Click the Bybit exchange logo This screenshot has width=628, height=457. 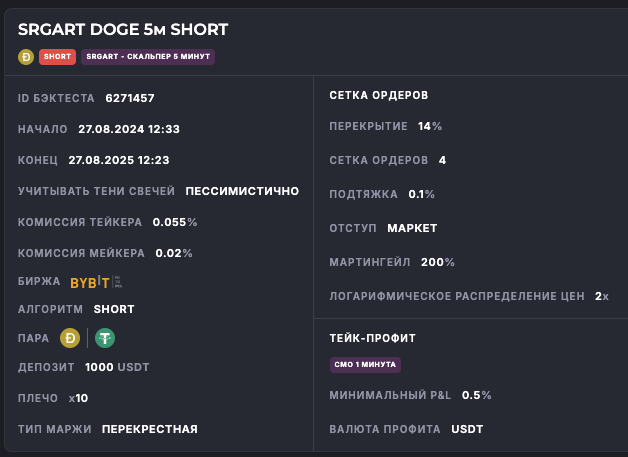click(90, 282)
